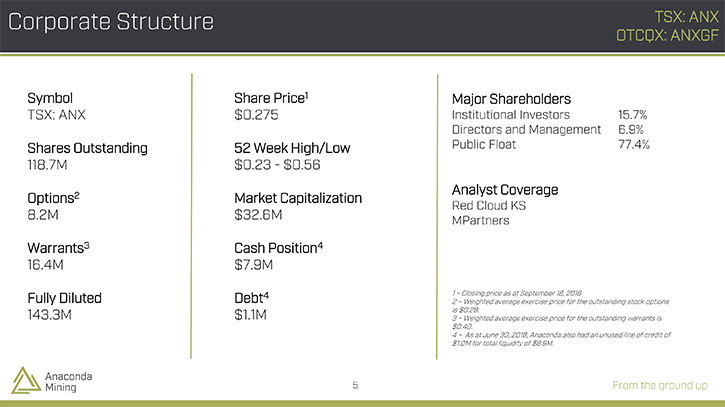Select the Cash Position value $7.9M
The width and height of the screenshot is (725, 407).
tap(253, 265)
